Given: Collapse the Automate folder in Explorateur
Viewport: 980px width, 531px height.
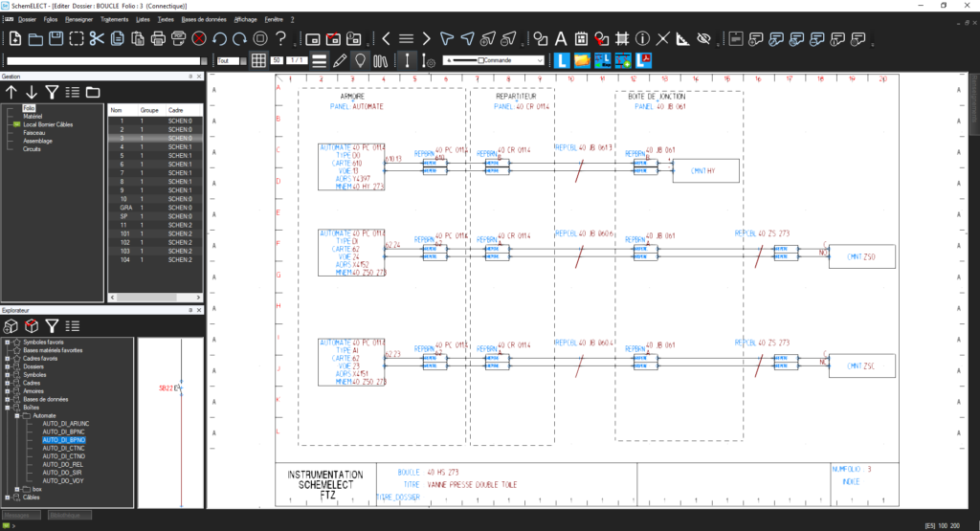Looking at the screenshot, I should pyautogui.click(x=17, y=415).
